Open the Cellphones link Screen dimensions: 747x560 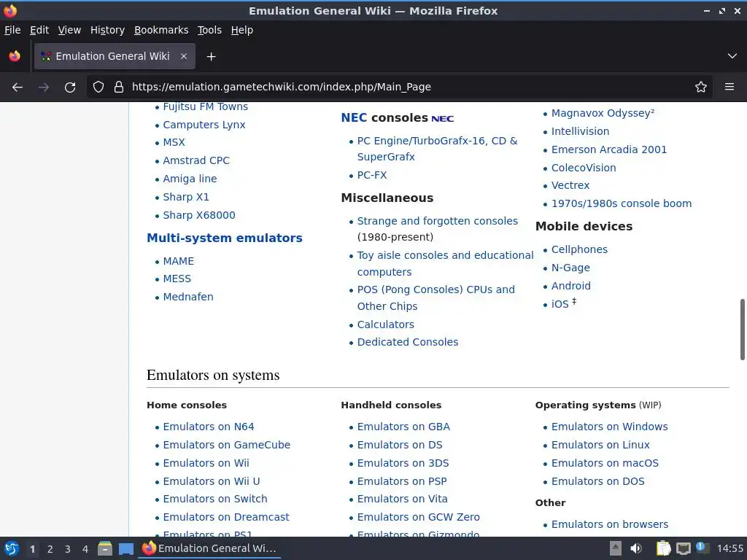579,250
